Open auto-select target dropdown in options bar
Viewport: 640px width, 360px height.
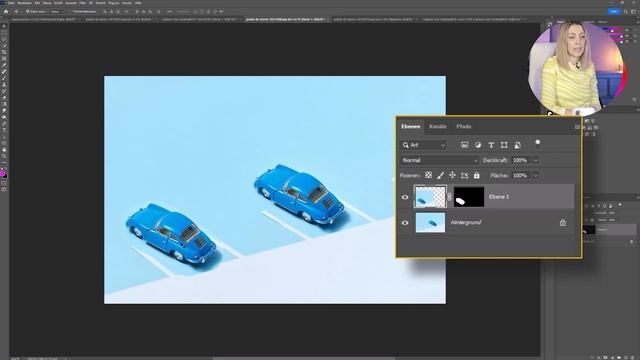[x=56, y=11]
